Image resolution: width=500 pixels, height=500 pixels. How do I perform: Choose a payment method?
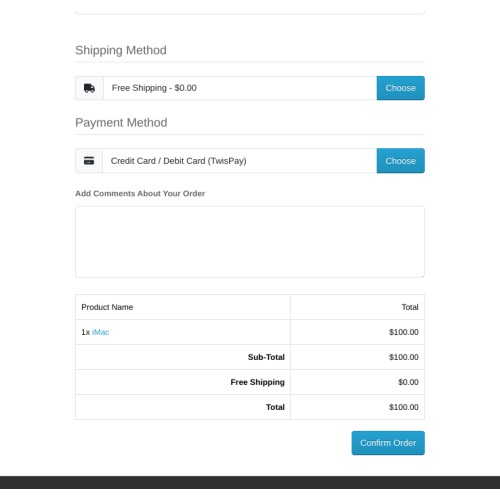click(x=400, y=161)
